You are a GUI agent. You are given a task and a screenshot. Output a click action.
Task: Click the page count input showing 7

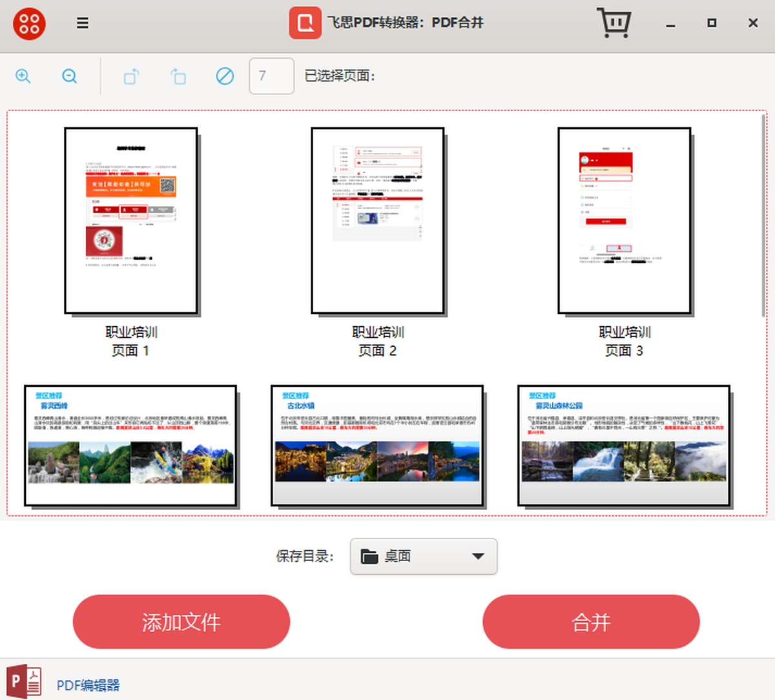point(271,76)
